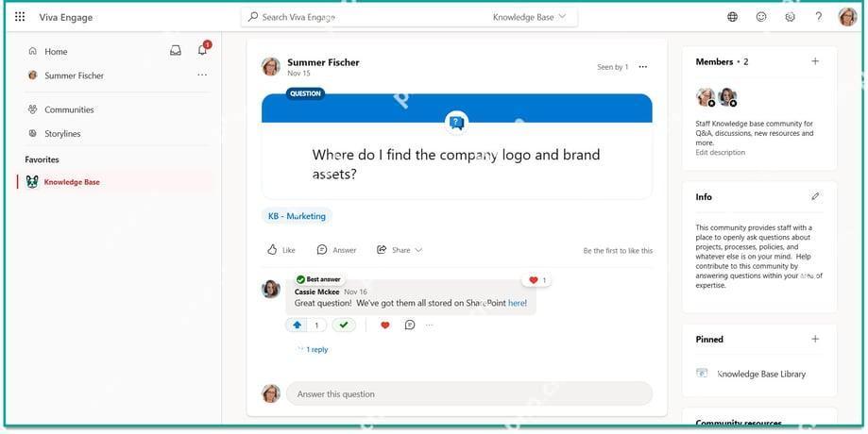
Task: Open the notifications bell icon
Action: pyautogui.click(x=203, y=50)
